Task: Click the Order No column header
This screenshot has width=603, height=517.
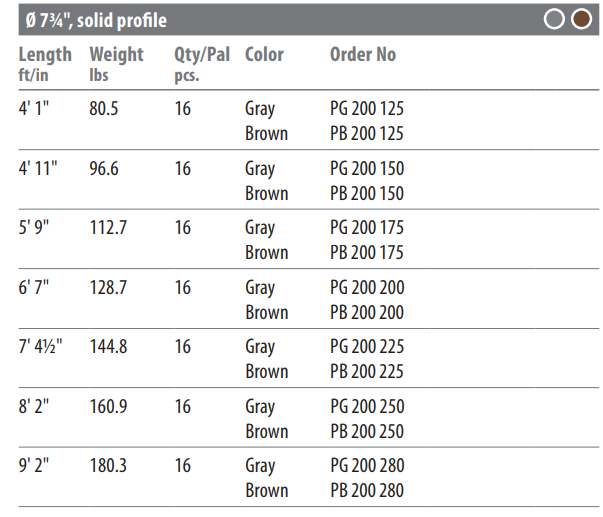Action: (x=363, y=54)
